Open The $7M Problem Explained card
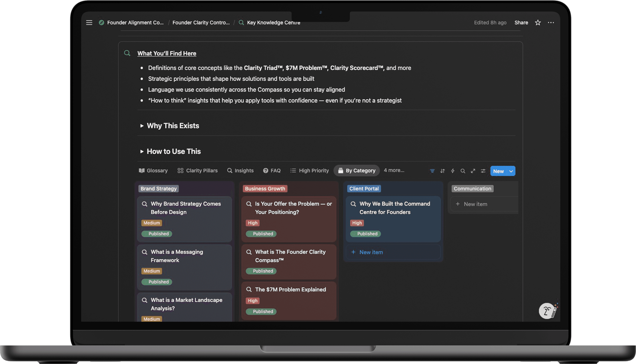 tap(290, 289)
